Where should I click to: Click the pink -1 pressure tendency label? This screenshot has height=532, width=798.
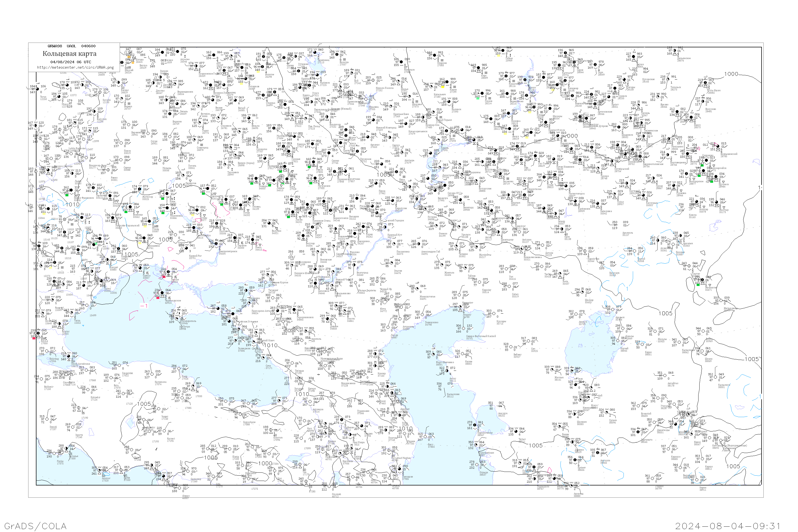144,306
